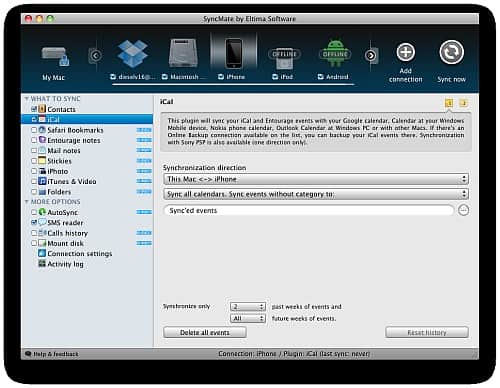Open SMS reader option

65,223
